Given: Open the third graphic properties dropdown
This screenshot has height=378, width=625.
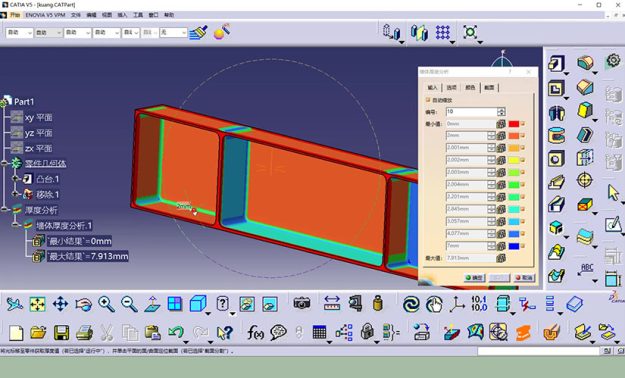Looking at the screenshot, I should click(77, 33).
